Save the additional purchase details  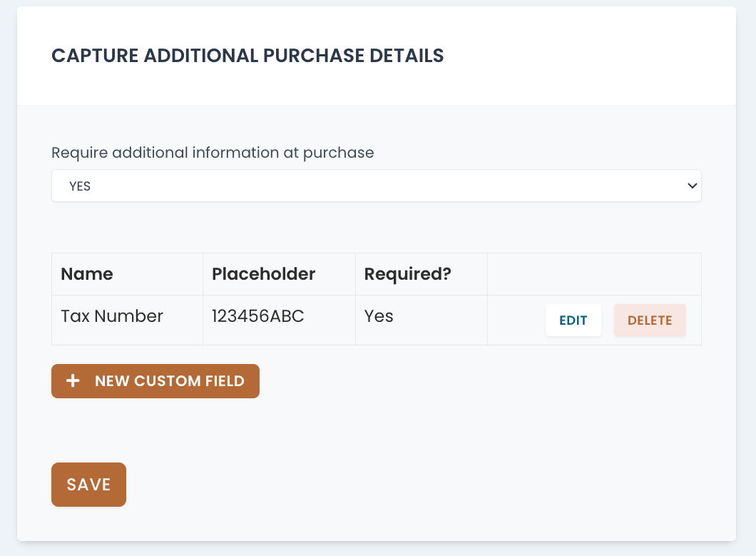(88, 485)
